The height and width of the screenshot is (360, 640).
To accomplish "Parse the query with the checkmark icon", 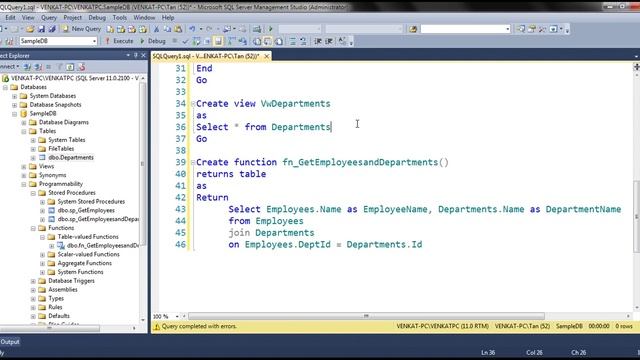I will (x=185, y=41).
